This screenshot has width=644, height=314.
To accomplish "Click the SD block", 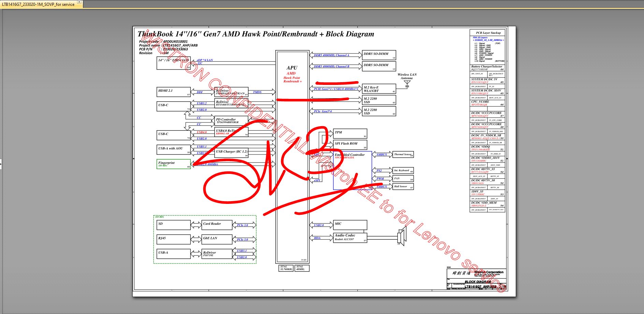I will pyautogui.click(x=173, y=225).
